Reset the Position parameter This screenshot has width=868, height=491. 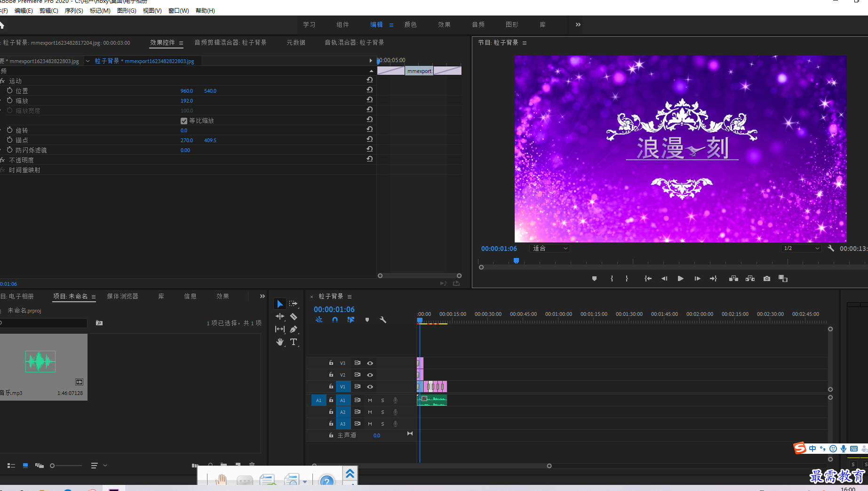click(370, 90)
